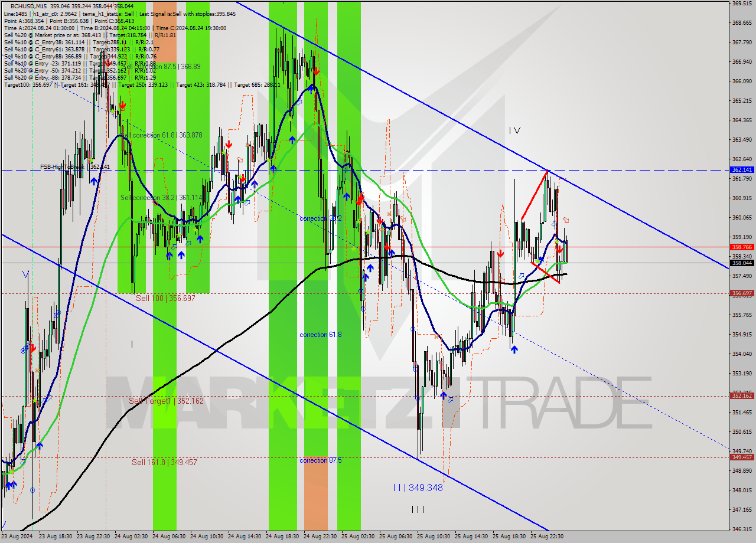
Task: Click the 358.044 current price tag
Action: click(742, 263)
